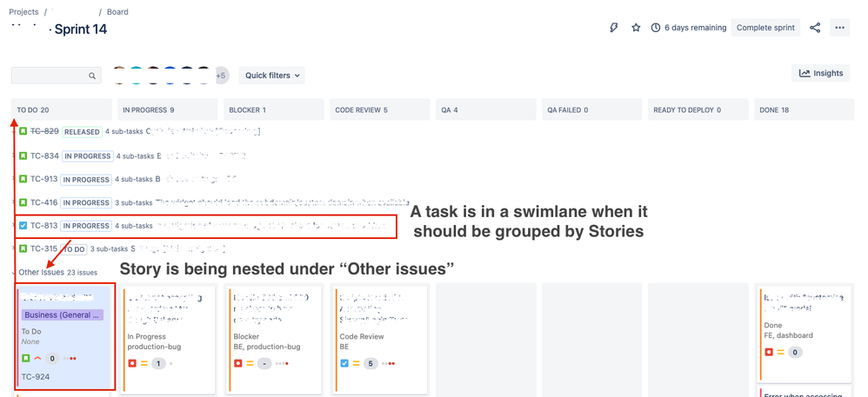Expand the TC-813 swimlane by its key
The height and width of the screenshot is (397, 868).
pyautogui.click(x=44, y=226)
